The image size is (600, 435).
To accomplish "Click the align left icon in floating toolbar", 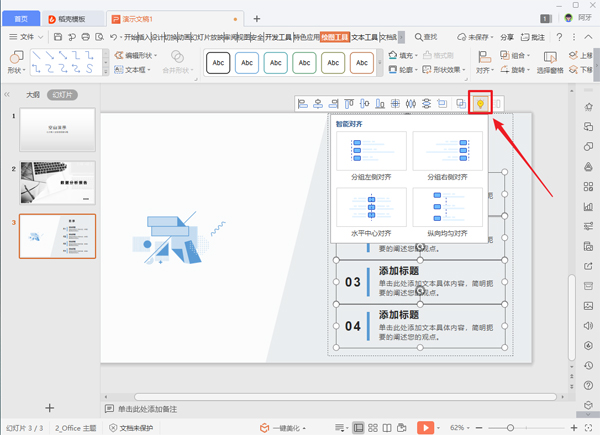I will 303,103.
